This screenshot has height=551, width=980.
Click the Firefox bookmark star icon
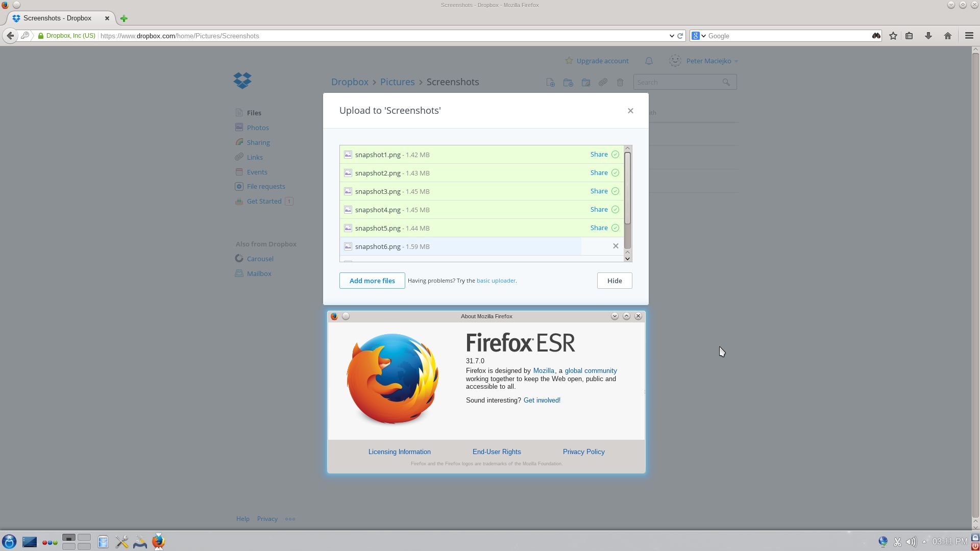(893, 36)
